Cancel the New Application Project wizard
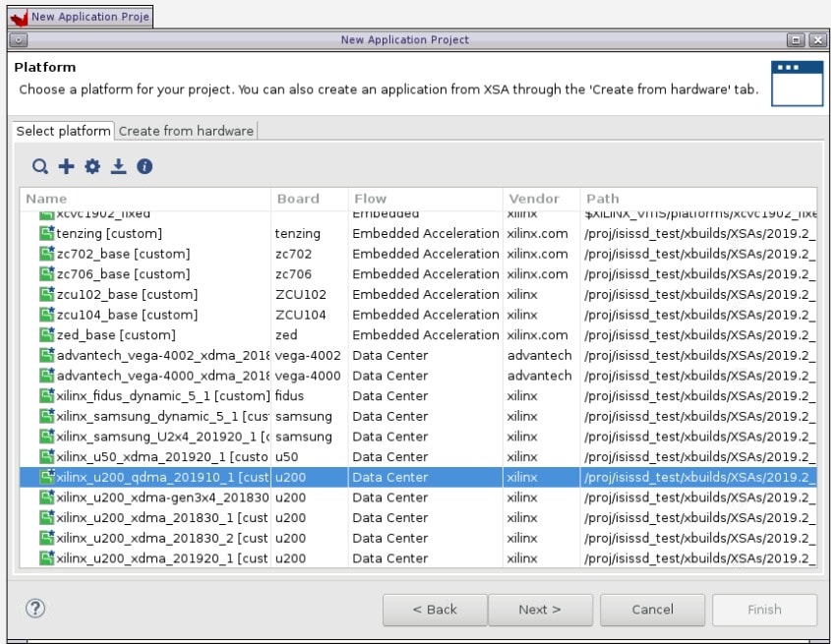The width and height of the screenshot is (831, 644). click(x=652, y=610)
